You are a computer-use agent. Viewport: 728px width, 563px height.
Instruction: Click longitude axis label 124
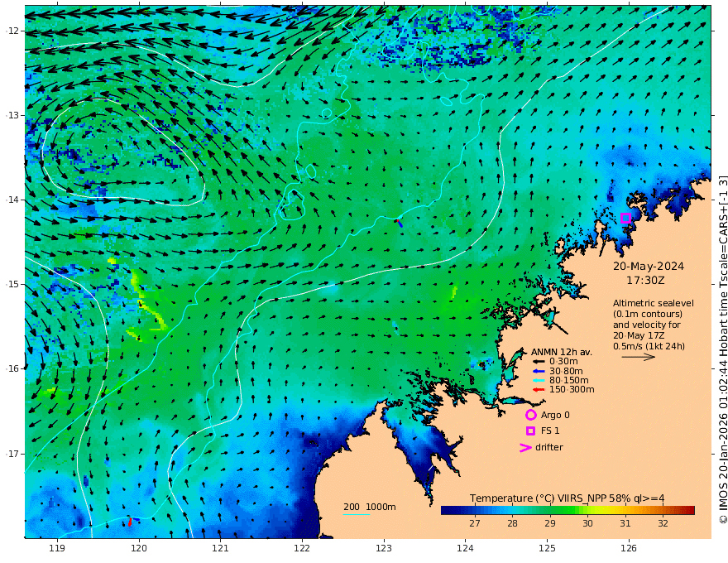click(466, 549)
